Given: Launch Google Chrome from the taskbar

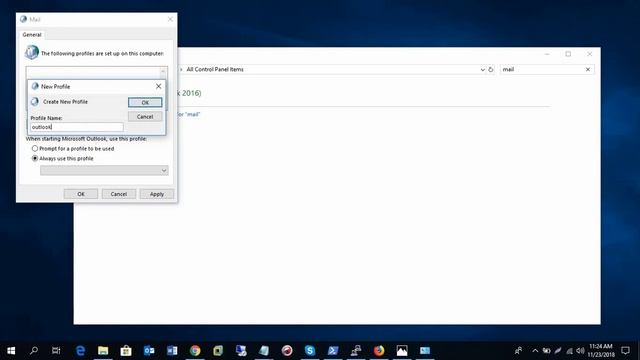Looking at the screenshot, I should (195, 351).
